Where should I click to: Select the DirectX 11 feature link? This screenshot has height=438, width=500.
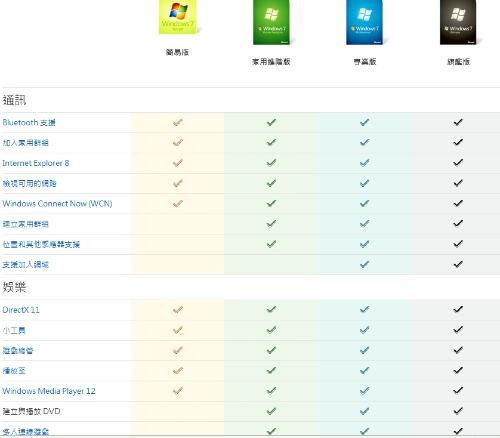(x=21, y=310)
